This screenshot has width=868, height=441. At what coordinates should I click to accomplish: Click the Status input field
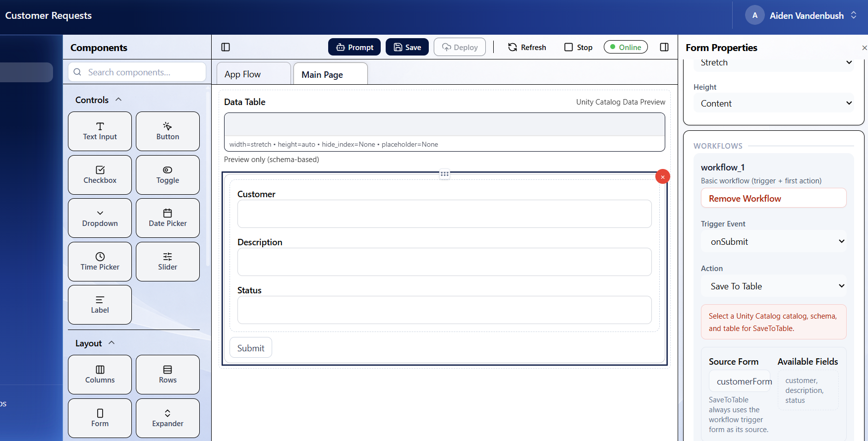(x=444, y=310)
